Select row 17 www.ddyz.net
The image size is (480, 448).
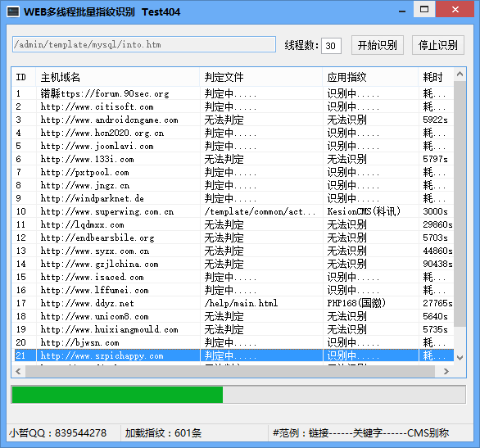pyautogui.click(x=233, y=303)
